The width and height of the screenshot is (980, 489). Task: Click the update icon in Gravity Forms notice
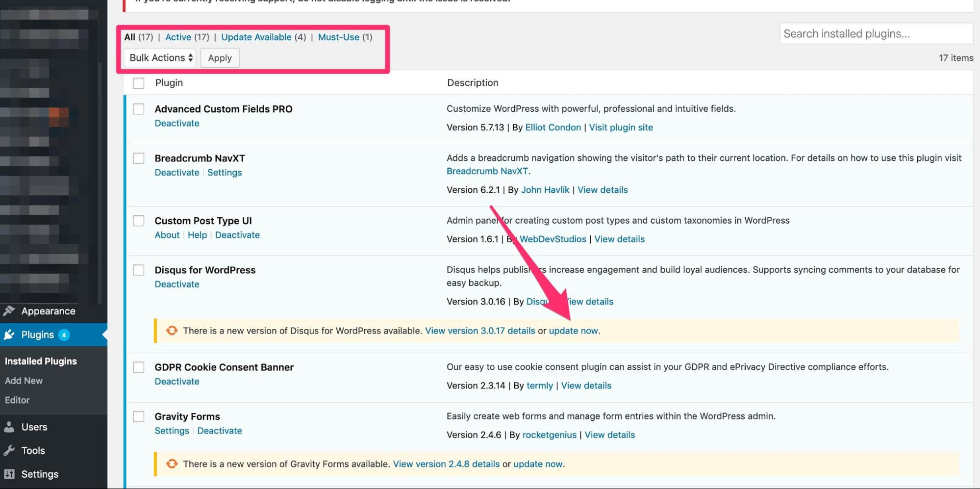172,463
